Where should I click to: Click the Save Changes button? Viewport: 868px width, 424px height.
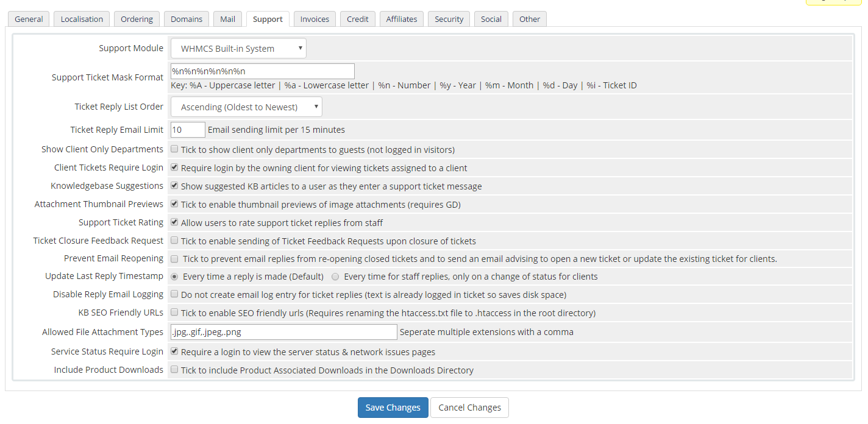click(393, 408)
